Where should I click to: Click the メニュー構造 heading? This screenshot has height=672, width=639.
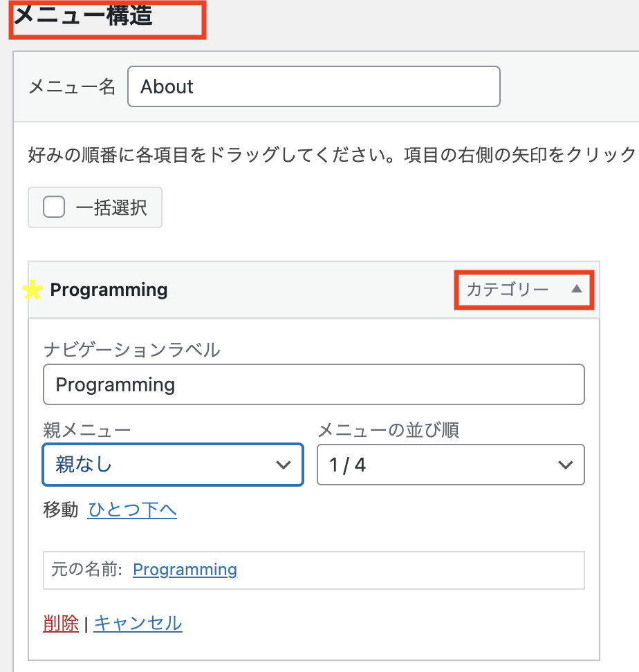[x=83, y=15]
